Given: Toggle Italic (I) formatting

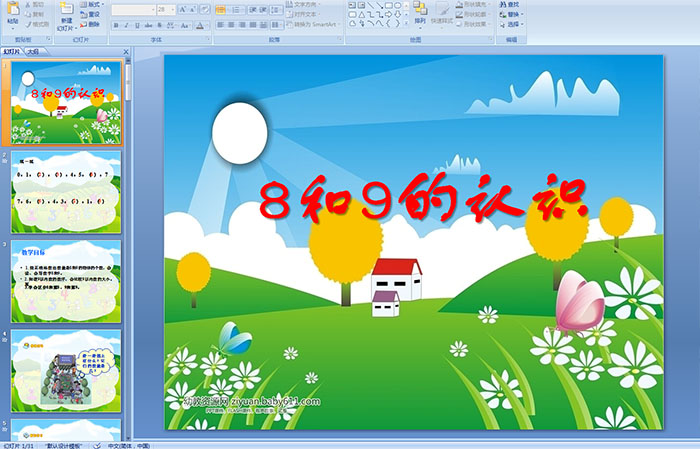Looking at the screenshot, I should 126,25.
